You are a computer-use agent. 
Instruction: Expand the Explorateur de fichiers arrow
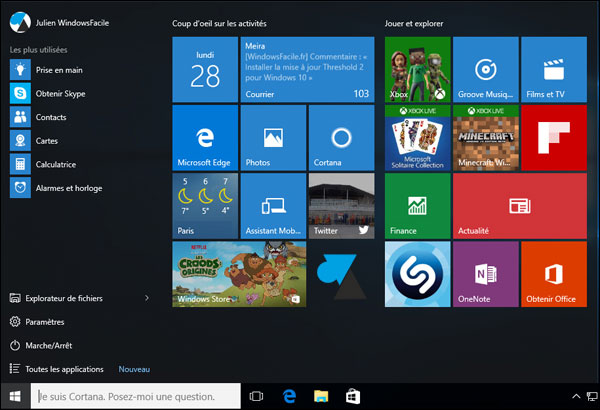(x=147, y=298)
